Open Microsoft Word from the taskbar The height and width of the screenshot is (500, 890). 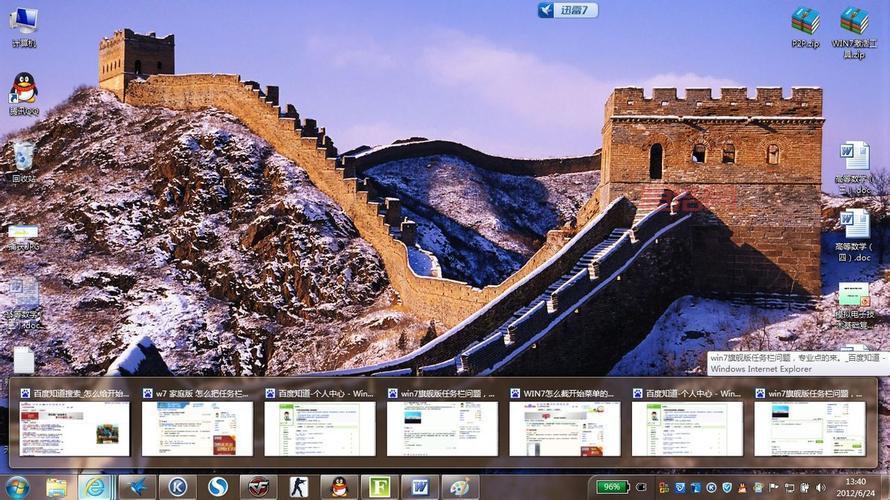click(x=420, y=487)
